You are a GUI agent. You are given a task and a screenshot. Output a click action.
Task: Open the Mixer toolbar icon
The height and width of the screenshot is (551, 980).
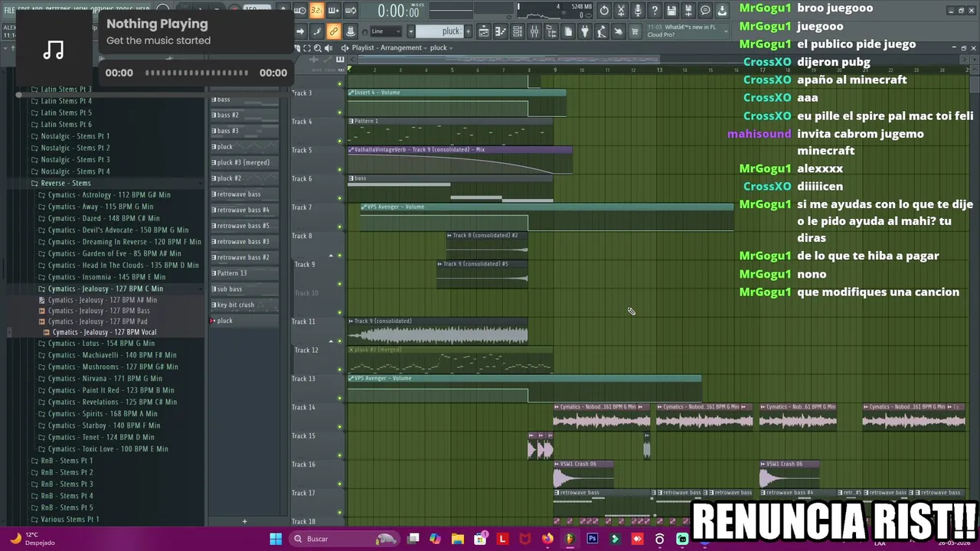coord(534,31)
